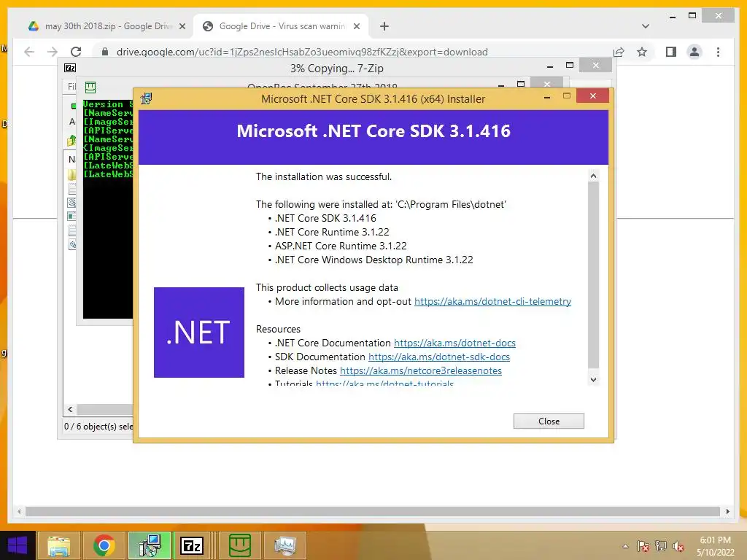
Task: Click the network tray icon
Action: 661,546
